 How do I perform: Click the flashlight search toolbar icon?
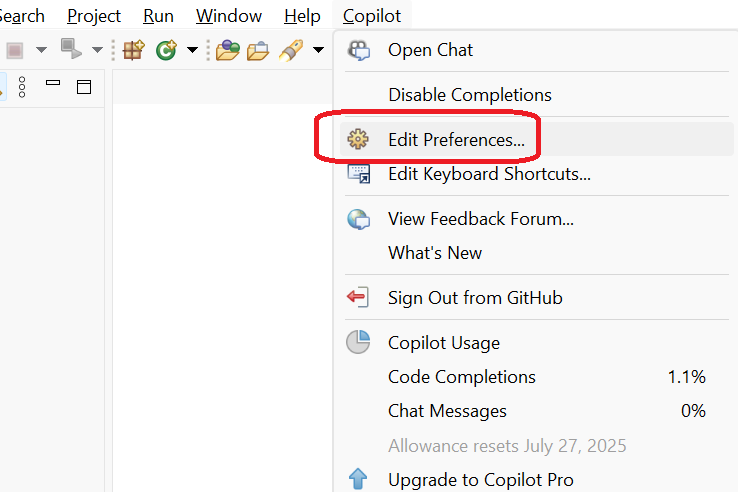(291, 50)
